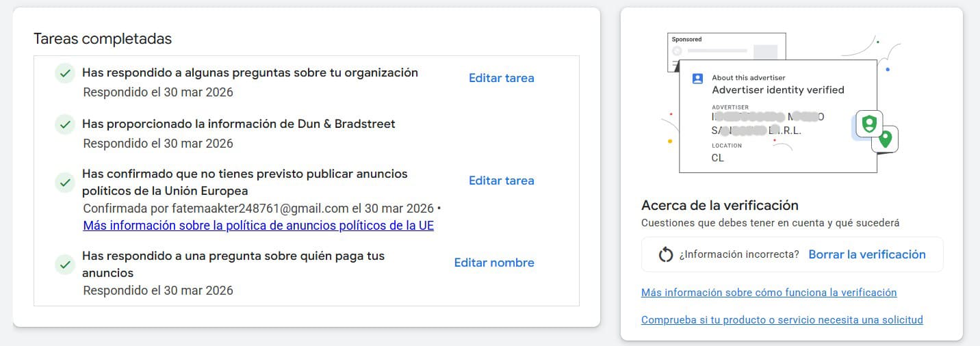Open the EU political ads policy information link

(258, 226)
